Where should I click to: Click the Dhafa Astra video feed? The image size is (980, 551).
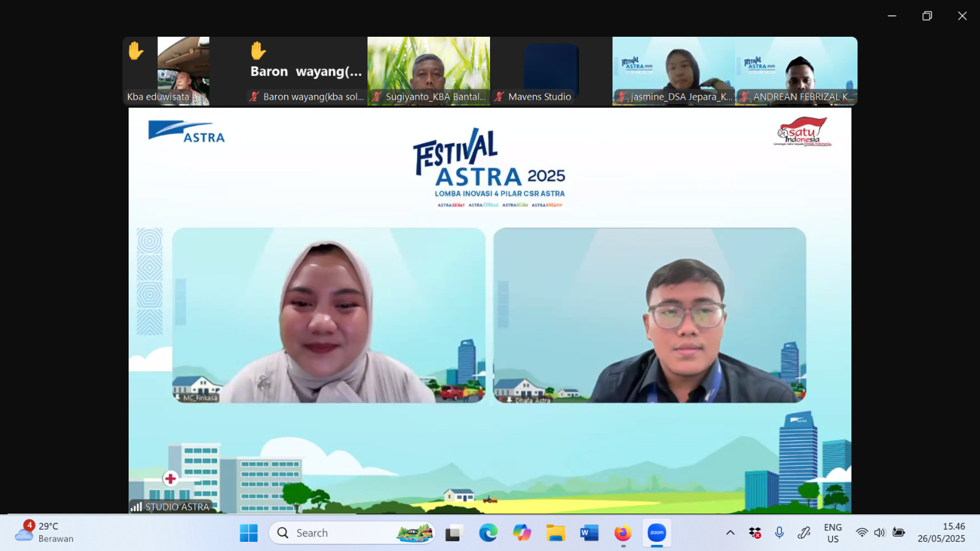point(650,315)
